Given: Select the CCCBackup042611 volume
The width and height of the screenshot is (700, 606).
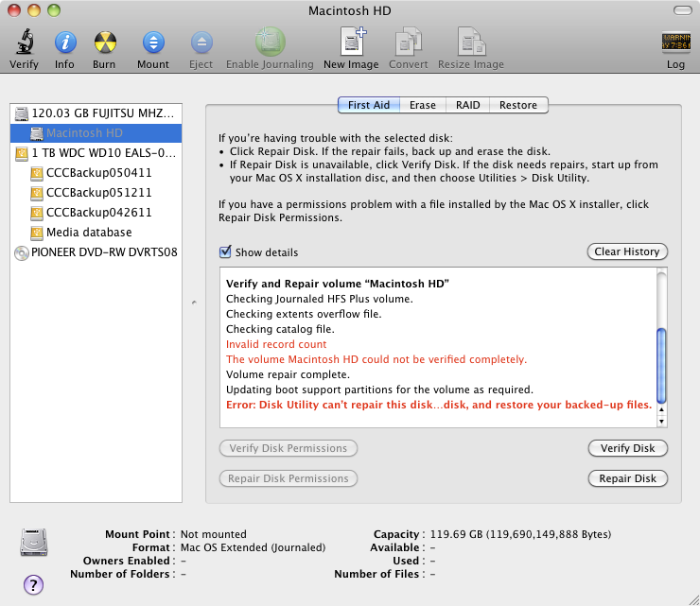Looking at the screenshot, I should [96, 213].
